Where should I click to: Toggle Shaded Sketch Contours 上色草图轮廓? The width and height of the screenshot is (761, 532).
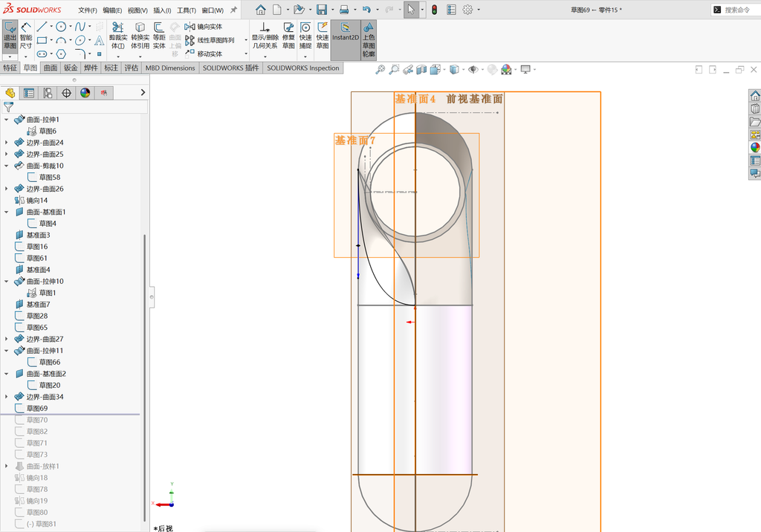click(x=369, y=40)
